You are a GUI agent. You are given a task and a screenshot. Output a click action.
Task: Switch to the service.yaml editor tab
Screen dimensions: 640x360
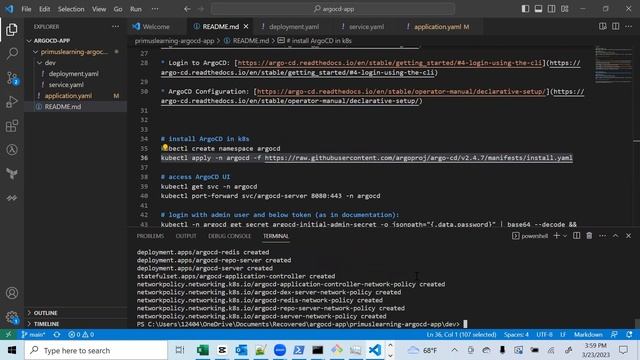click(x=366, y=27)
